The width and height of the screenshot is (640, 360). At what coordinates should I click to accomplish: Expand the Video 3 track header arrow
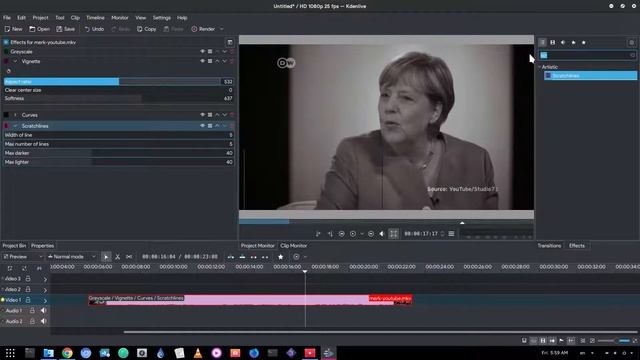coord(45,280)
